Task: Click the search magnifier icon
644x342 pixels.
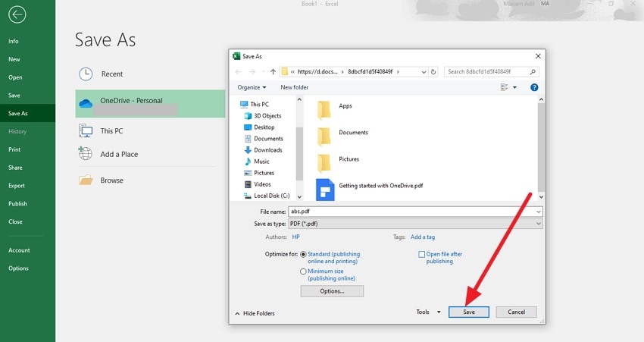Action: point(533,71)
